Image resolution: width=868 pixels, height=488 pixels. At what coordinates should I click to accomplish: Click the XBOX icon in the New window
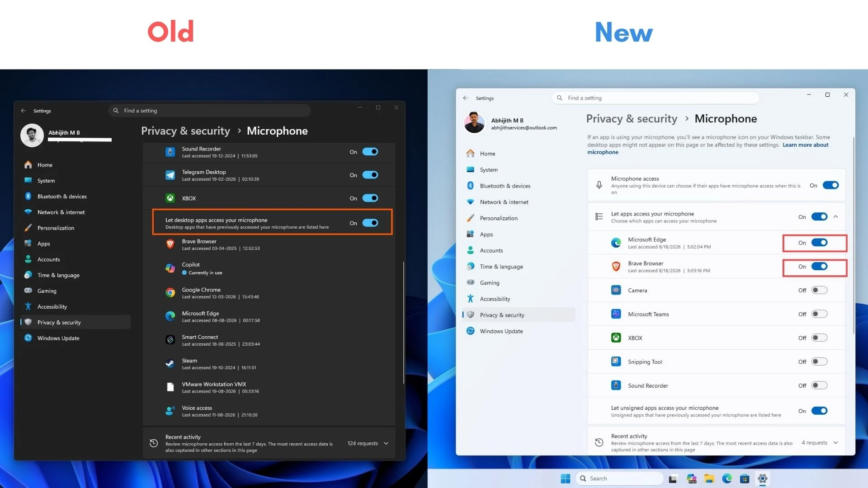click(616, 338)
